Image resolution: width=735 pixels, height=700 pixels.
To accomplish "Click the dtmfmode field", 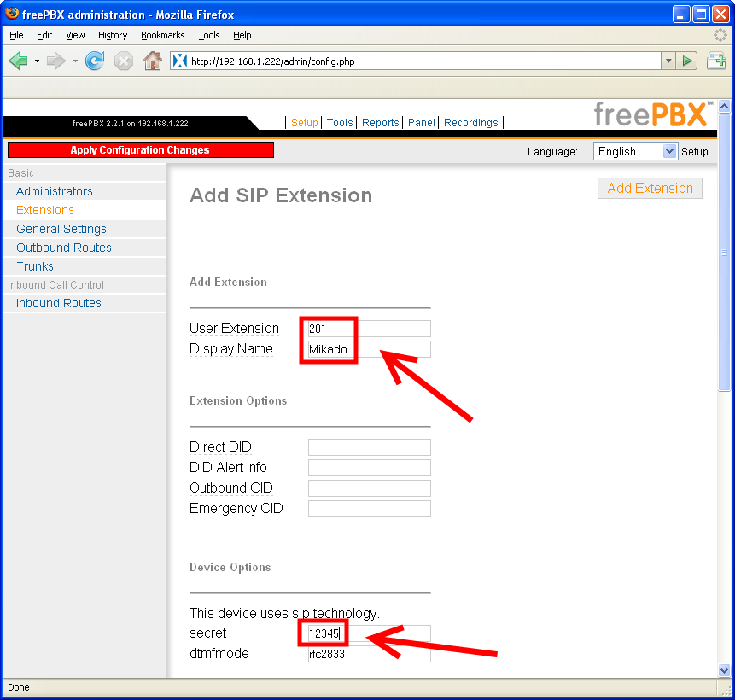I will click(370, 654).
